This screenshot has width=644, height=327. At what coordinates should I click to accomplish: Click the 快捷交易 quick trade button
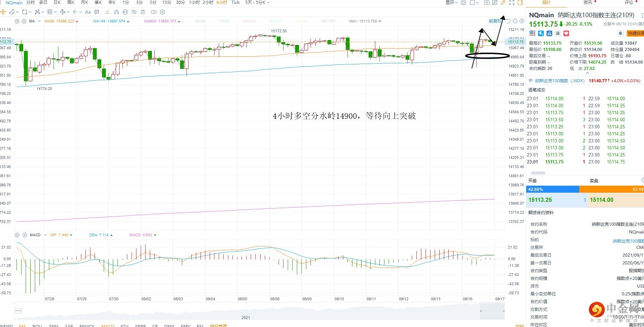(x=636, y=33)
